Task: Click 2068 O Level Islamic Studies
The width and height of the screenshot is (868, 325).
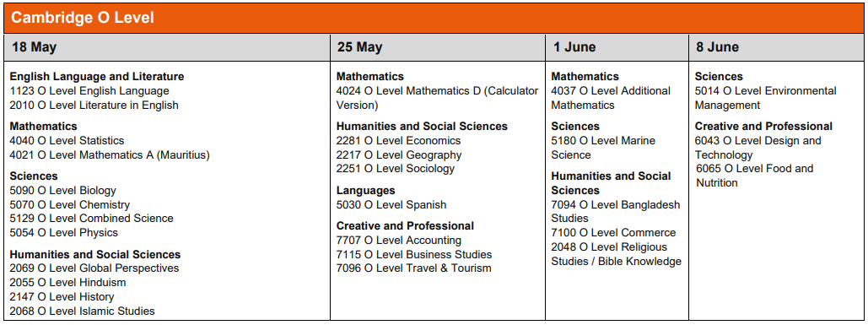Action: point(83,311)
